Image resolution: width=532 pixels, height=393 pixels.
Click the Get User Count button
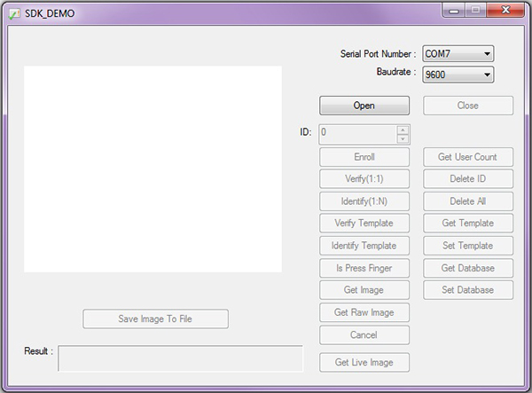point(467,157)
